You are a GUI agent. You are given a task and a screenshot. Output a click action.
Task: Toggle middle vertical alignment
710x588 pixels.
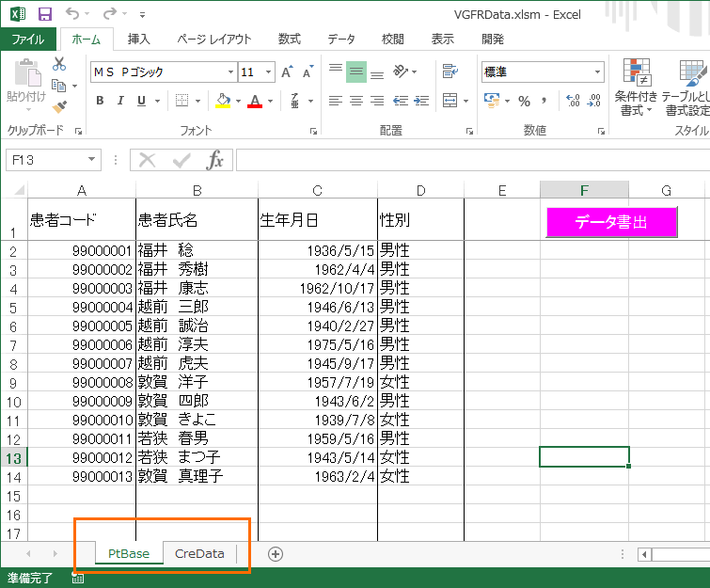coord(355,72)
